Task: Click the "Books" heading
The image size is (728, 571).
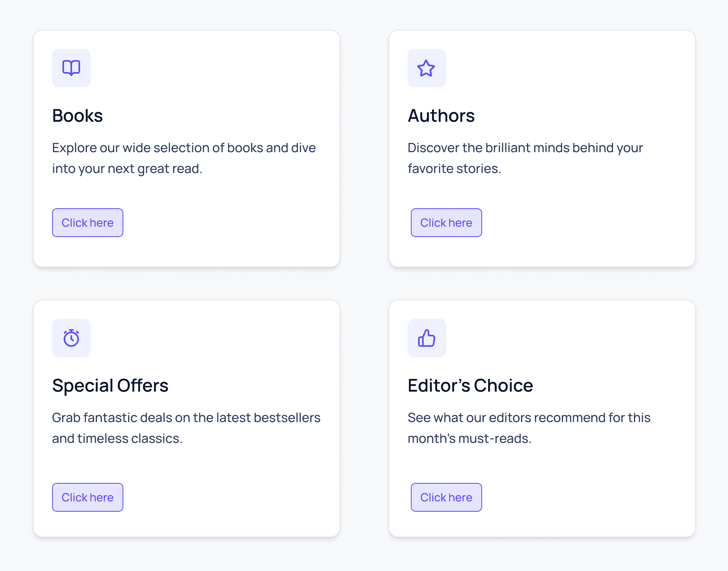Action: point(78,116)
